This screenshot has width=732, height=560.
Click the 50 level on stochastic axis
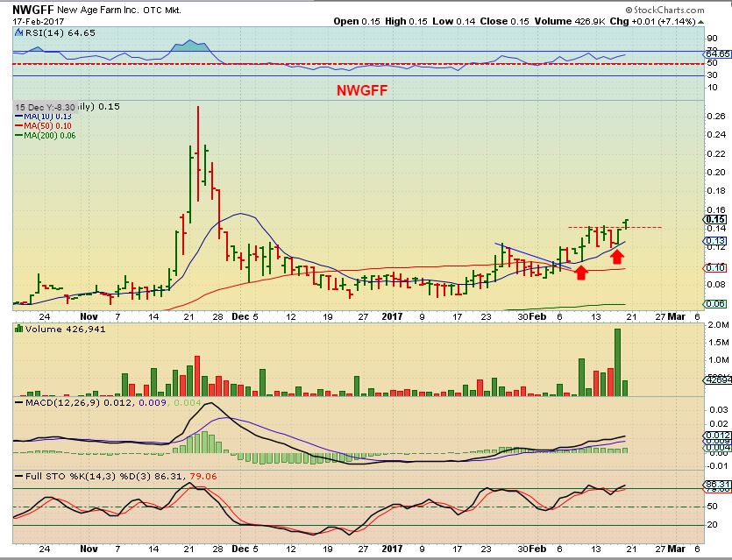coord(713,507)
